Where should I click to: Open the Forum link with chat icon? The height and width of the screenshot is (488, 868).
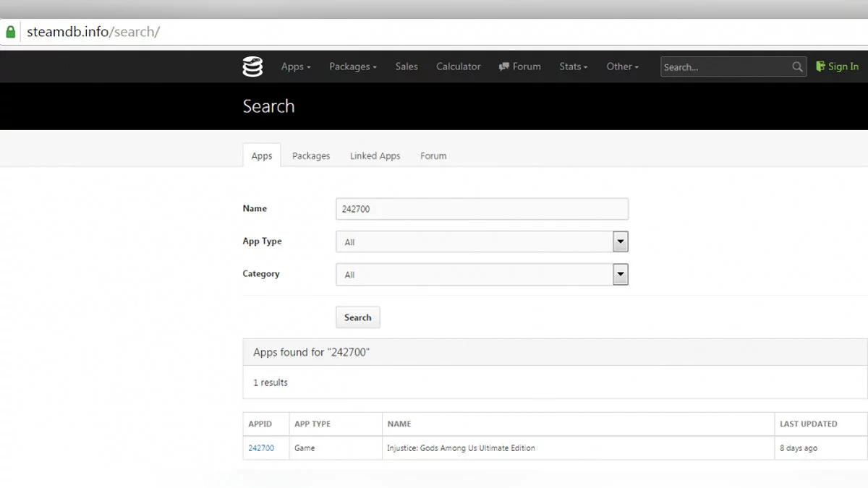519,67
